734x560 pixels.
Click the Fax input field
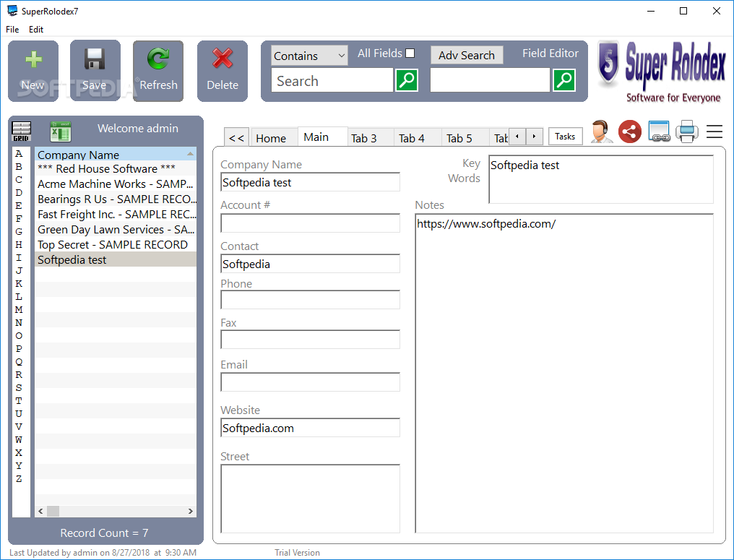pyautogui.click(x=311, y=340)
